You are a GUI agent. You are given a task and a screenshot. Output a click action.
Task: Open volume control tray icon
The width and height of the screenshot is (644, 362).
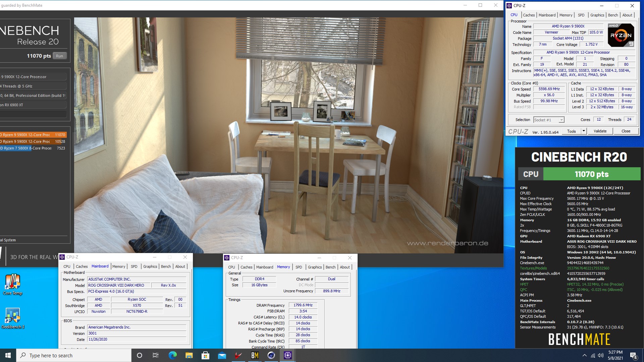[x=601, y=355]
